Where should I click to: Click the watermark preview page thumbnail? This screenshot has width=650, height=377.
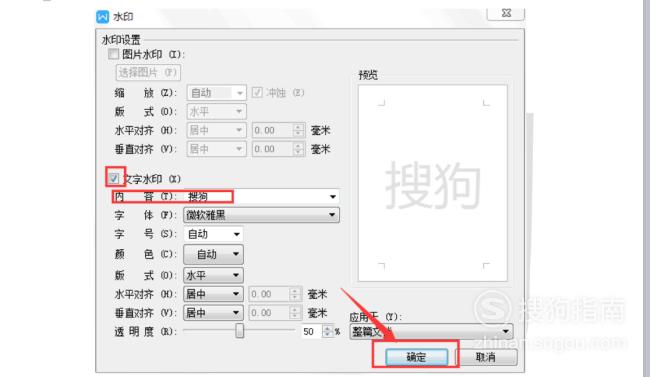[x=433, y=183]
